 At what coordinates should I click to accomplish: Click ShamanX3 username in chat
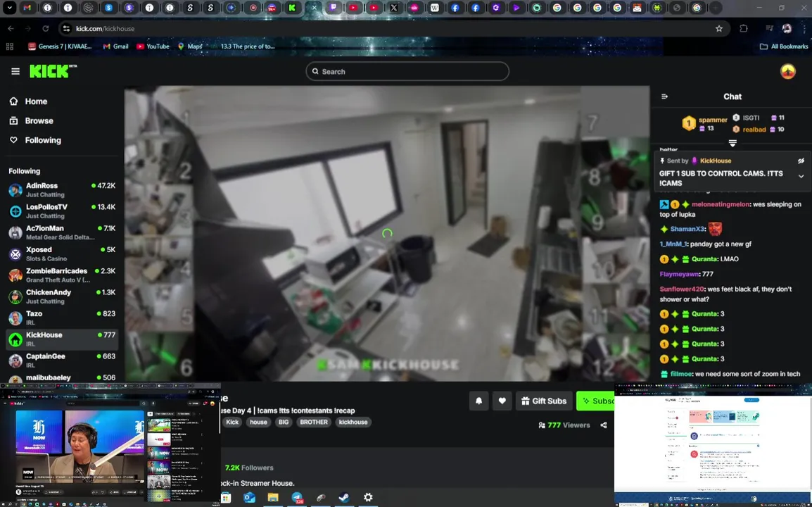click(687, 229)
